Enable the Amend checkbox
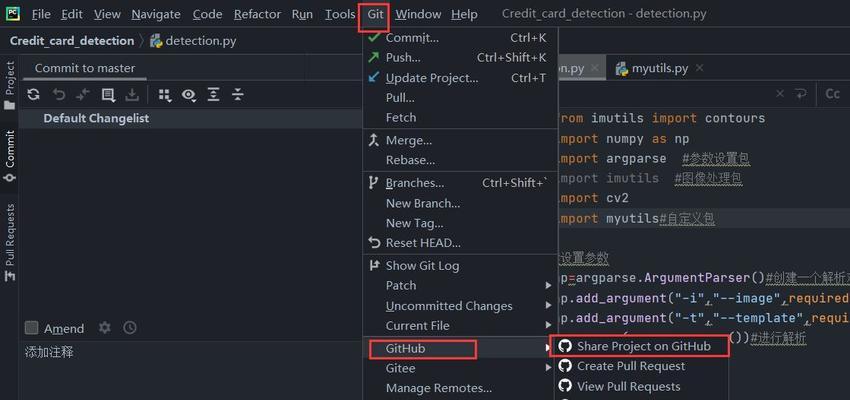This screenshot has width=850, height=400. pos(32,328)
